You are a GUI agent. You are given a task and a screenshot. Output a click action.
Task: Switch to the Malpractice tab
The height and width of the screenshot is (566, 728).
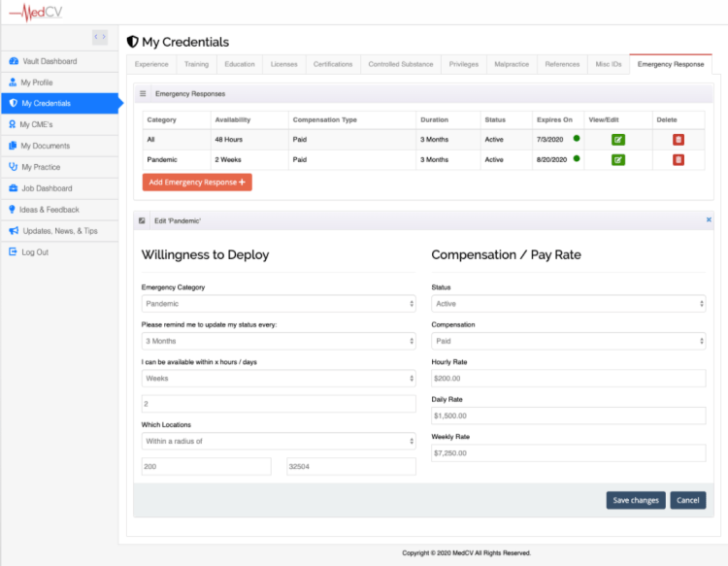point(512,64)
